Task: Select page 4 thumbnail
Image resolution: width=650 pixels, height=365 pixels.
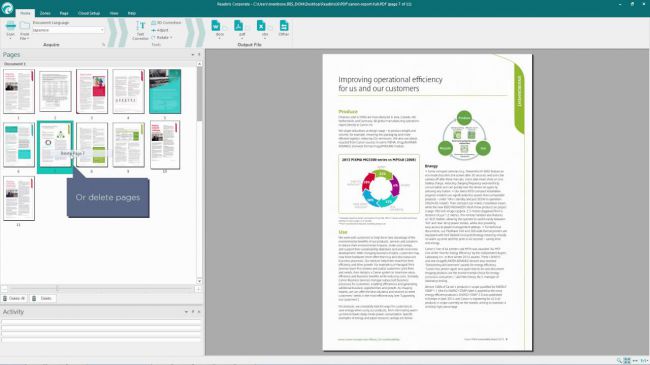Action: tap(129, 91)
